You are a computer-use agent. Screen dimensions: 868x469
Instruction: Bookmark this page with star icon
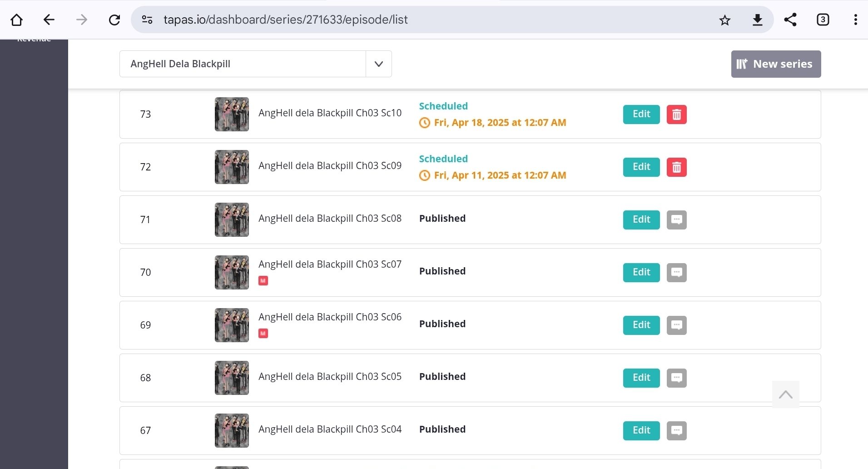(x=724, y=20)
